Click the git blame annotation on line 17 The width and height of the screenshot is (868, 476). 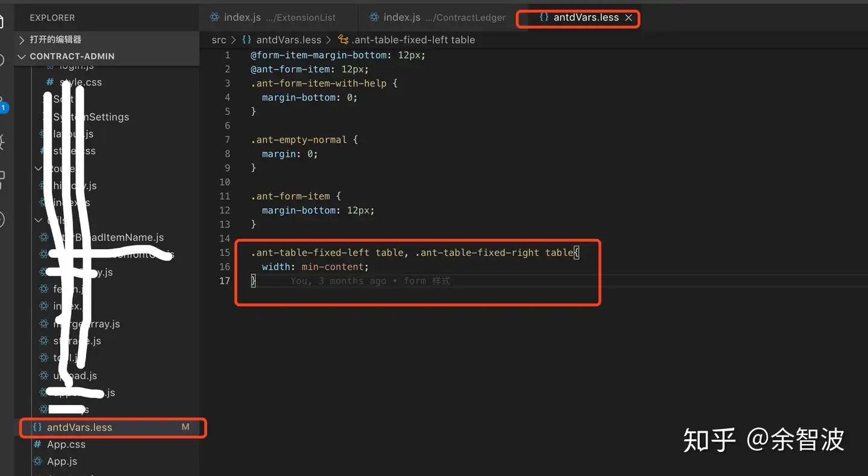370,281
